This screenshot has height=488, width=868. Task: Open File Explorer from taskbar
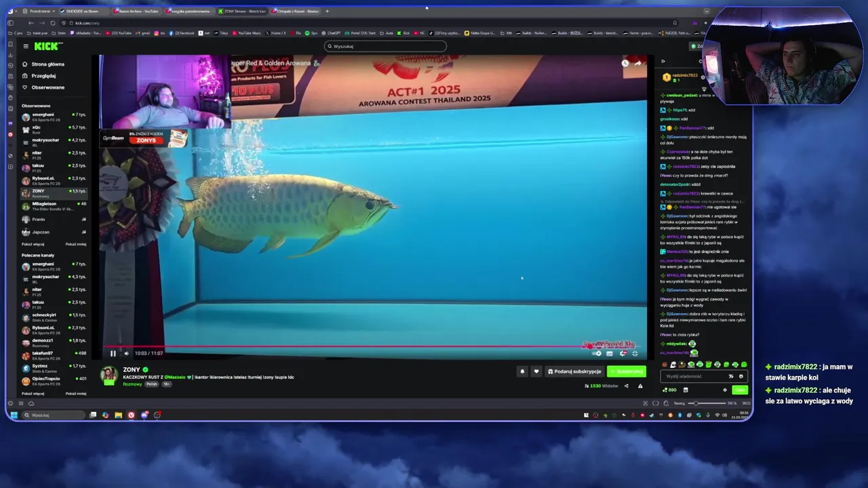[x=118, y=415]
